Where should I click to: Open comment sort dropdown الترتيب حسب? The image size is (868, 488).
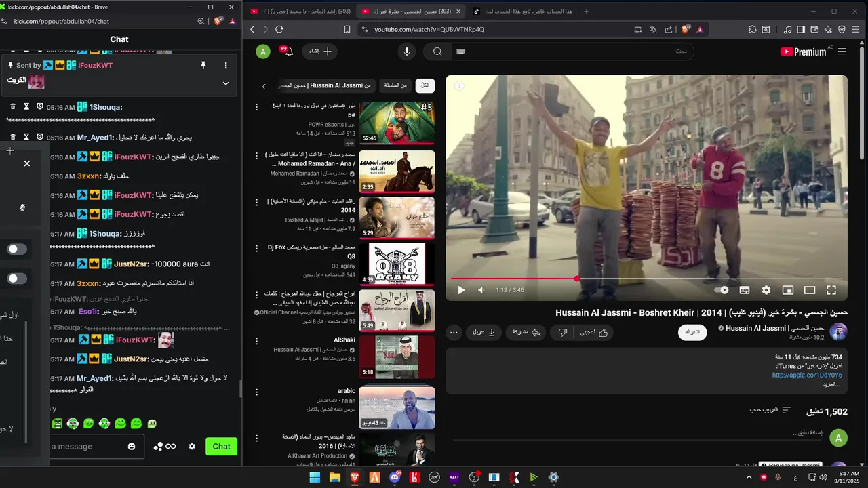770,410
